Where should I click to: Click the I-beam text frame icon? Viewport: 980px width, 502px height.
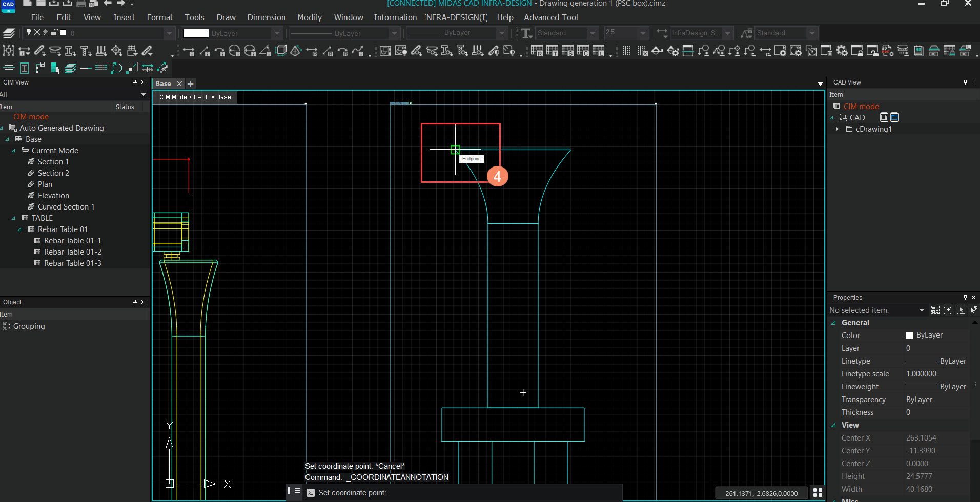pyautogui.click(x=24, y=68)
